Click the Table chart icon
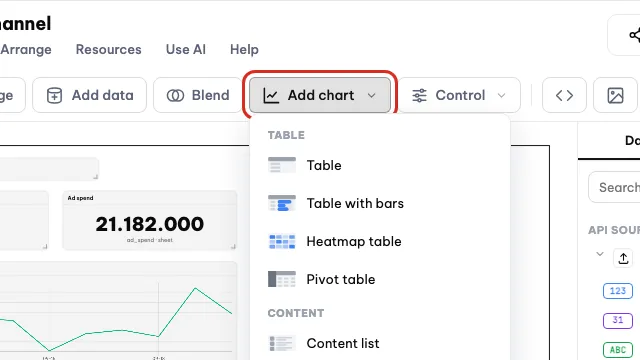Viewport: 640px width, 360px height. click(282, 165)
